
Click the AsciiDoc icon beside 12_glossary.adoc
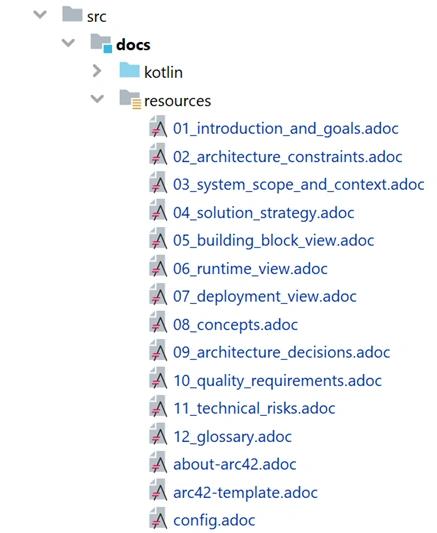click(158, 434)
